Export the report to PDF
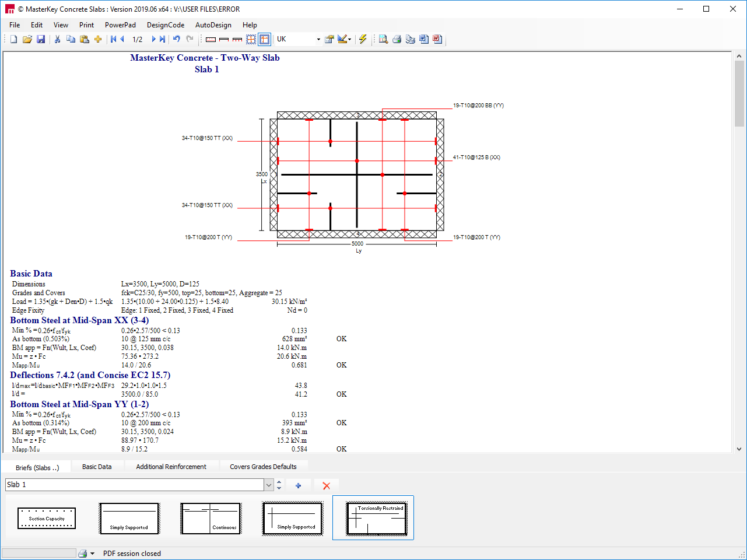 click(436, 39)
